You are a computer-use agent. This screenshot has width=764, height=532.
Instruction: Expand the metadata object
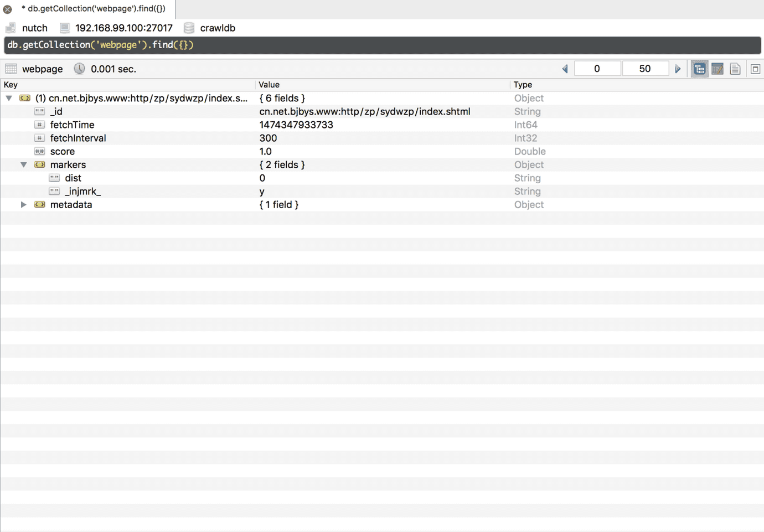pyautogui.click(x=24, y=204)
